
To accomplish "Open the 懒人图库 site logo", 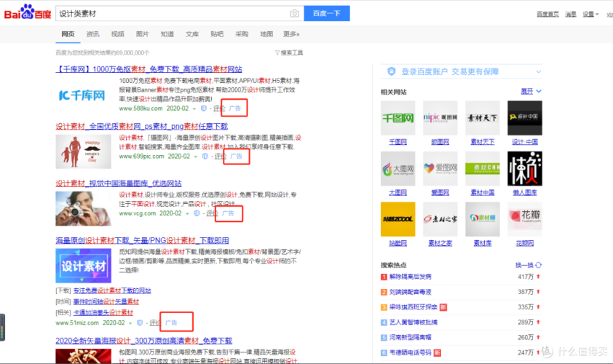I will click(x=525, y=168).
